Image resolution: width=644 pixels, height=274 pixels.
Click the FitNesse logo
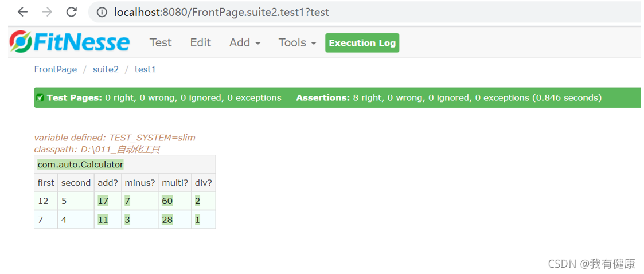pyautogui.click(x=70, y=42)
